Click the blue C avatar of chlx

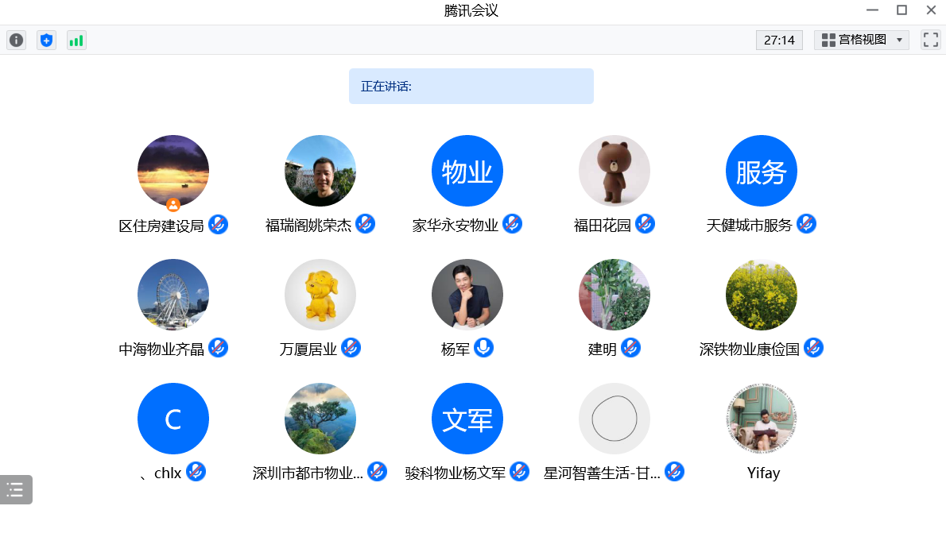173,419
